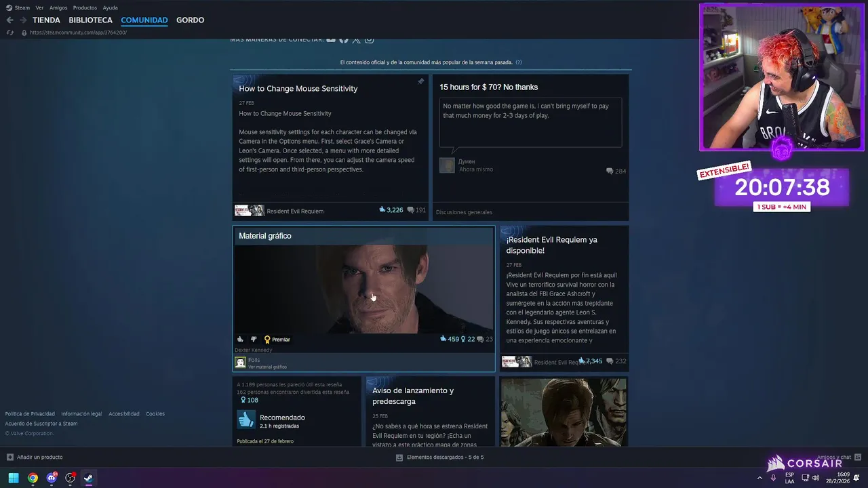
Task: Open the 232 comments on ya disponible announcement
Action: [x=616, y=361]
